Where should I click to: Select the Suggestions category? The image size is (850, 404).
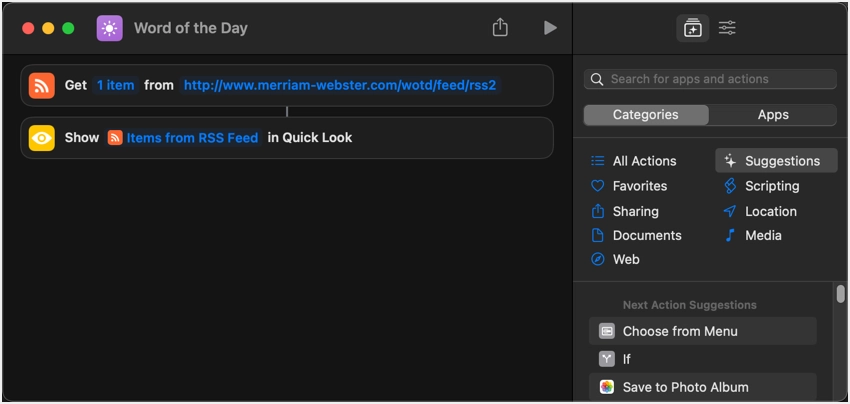point(776,161)
